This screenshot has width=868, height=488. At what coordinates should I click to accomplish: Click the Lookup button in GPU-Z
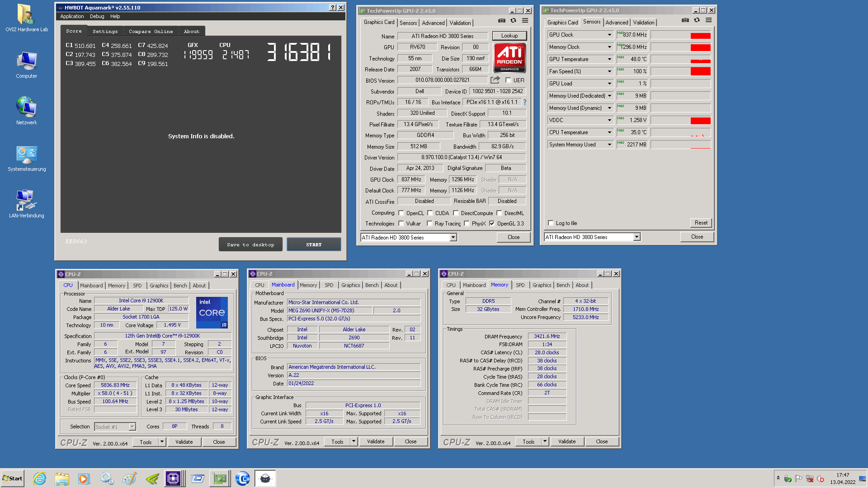tap(509, 36)
